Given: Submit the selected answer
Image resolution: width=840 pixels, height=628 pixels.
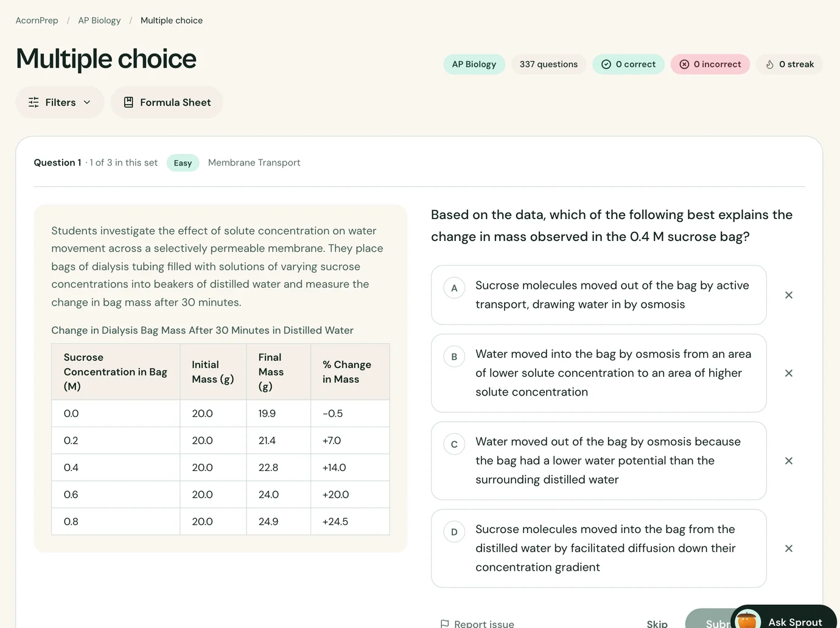Looking at the screenshot, I should [x=709, y=619].
